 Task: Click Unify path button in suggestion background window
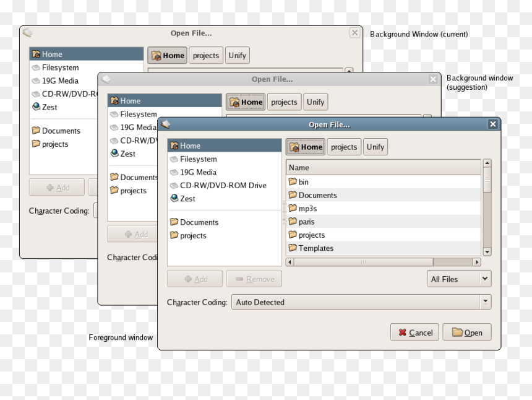click(x=315, y=102)
